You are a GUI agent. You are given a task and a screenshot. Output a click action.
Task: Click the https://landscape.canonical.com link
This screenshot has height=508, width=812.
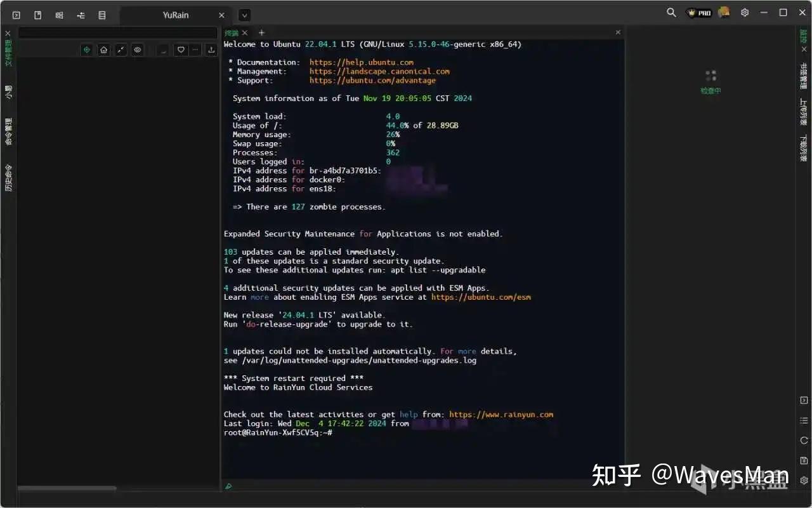379,72
